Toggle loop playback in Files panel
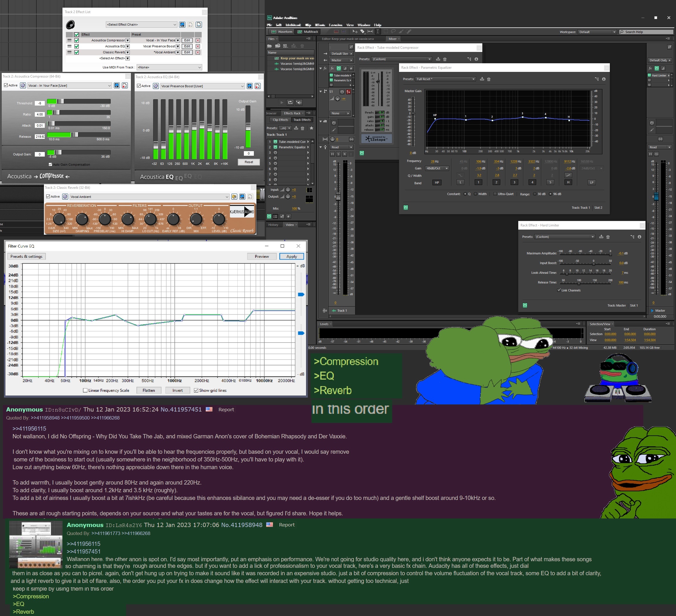The height and width of the screenshot is (616, 676). click(290, 102)
